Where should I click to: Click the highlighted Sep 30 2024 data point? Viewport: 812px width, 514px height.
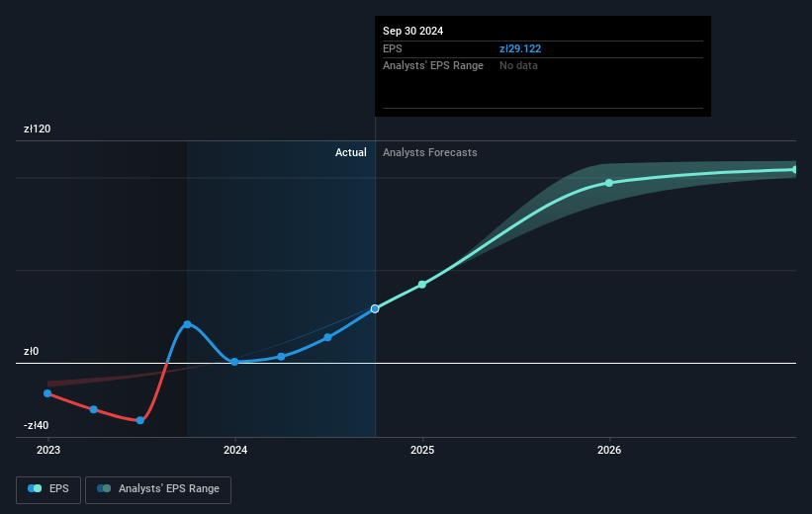[375, 309]
